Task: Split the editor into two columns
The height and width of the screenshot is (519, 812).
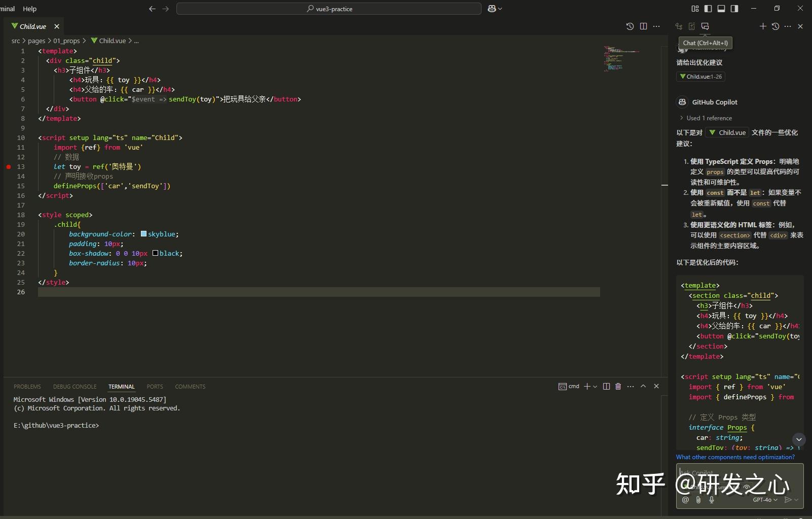Action: [x=644, y=26]
